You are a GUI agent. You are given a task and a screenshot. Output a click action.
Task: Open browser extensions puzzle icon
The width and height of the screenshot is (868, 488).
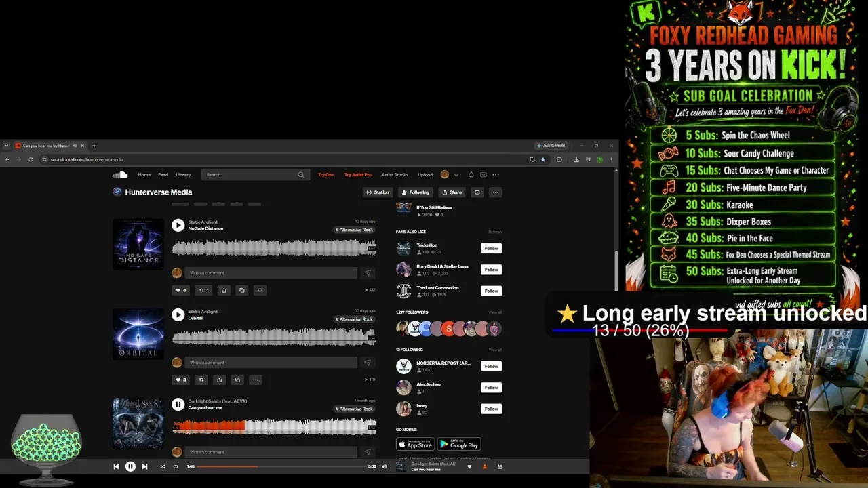[559, 159]
